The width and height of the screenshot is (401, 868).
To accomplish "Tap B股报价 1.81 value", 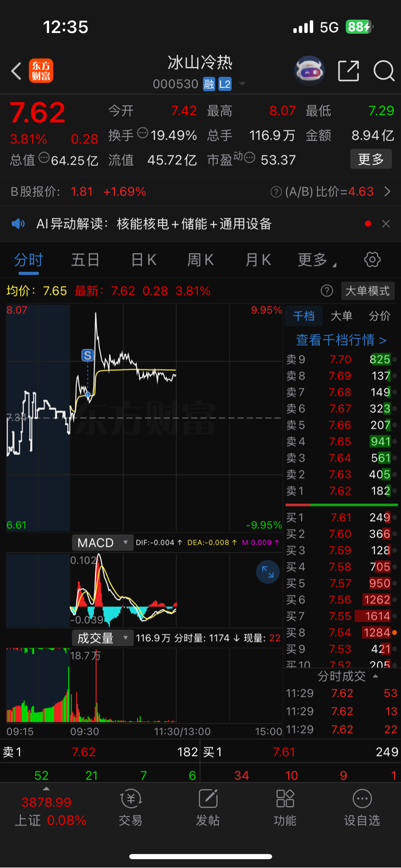I will (82, 192).
